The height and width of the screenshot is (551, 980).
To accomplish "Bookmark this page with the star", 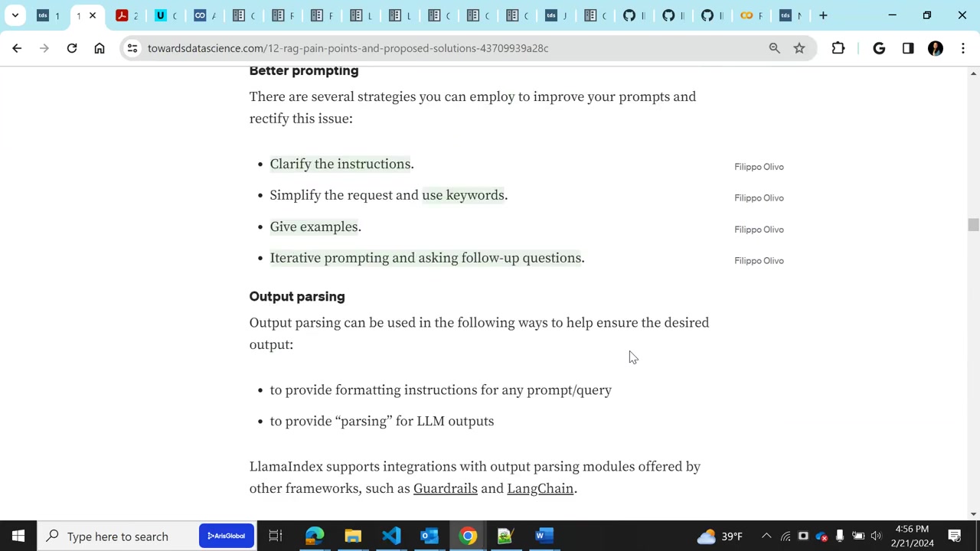I will click(799, 48).
